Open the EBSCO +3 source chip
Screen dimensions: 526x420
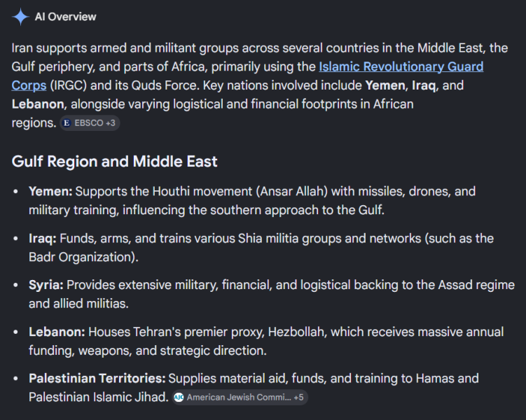pos(90,123)
